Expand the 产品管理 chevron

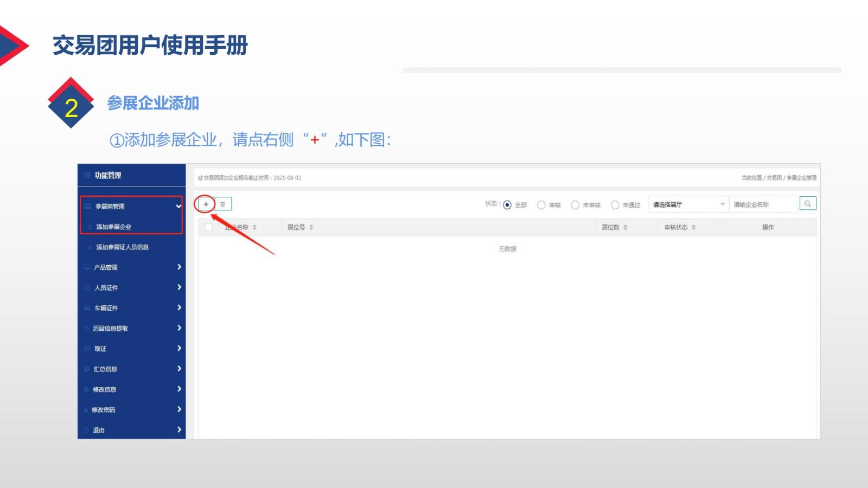pos(179,267)
